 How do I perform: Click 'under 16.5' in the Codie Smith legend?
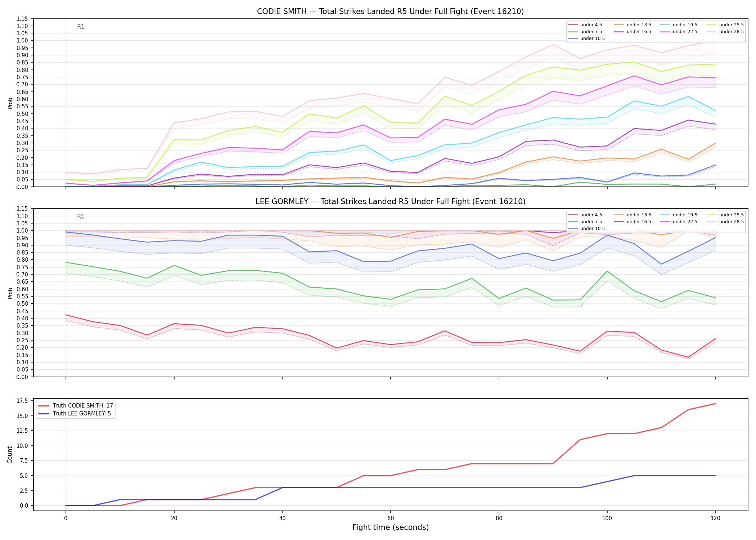(x=639, y=32)
